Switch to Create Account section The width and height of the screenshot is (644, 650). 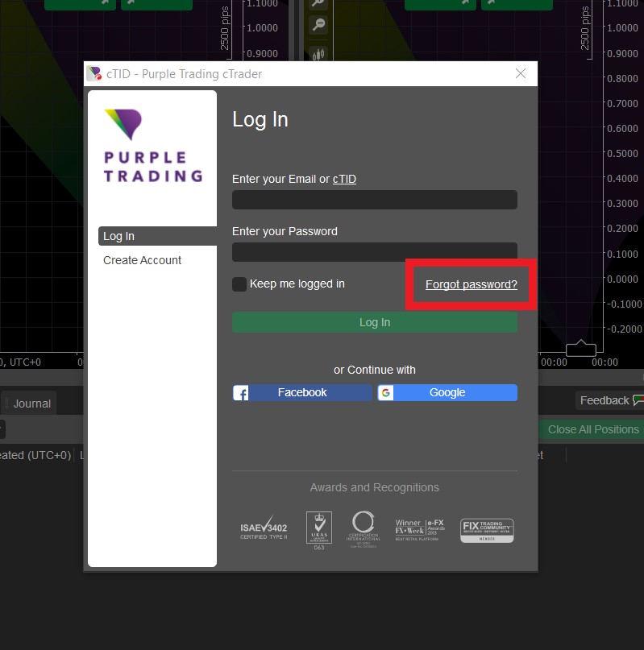pos(142,260)
